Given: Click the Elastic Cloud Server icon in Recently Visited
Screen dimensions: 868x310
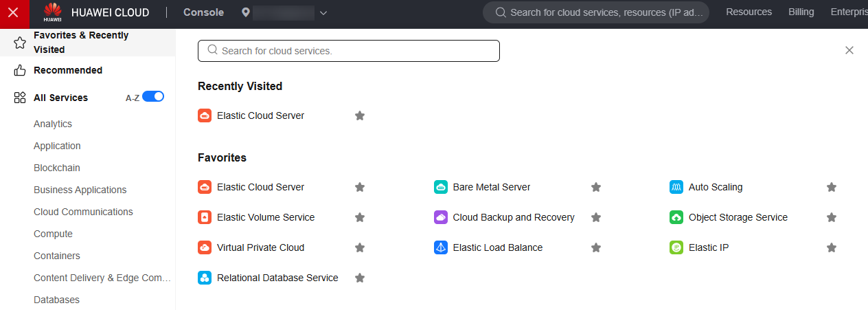Looking at the screenshot, I should 204,115.
